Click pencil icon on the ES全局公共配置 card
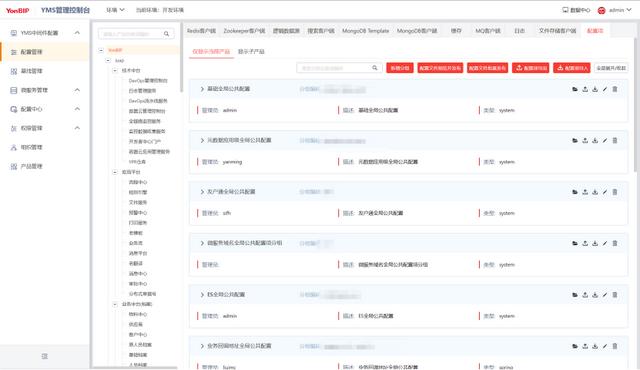The height and width of the screenshot is (370, 640). click(605, 295)
